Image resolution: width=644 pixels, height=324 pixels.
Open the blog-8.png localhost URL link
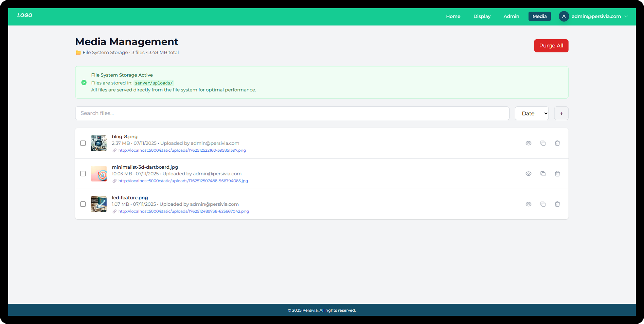182,150
